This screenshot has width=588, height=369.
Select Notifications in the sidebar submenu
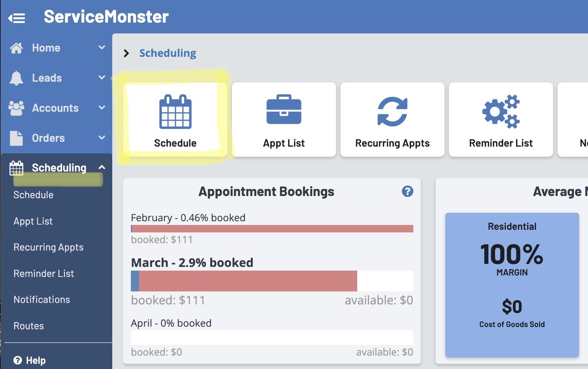click(x=42, y=300)
